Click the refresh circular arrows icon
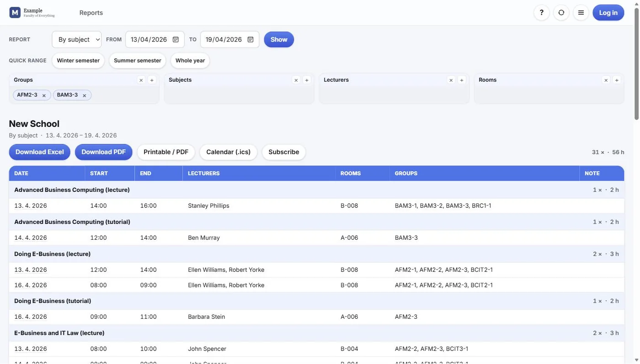The image size is (640, 364). coord(561,13)
